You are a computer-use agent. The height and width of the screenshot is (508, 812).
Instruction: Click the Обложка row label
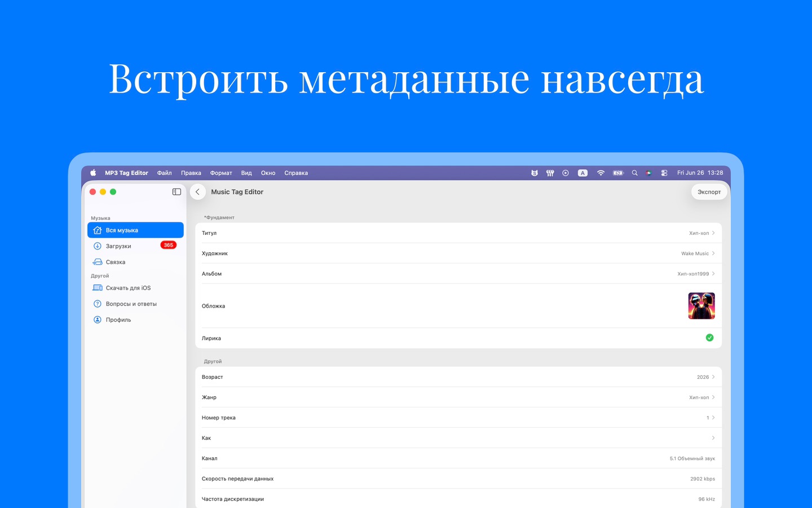click(213, 306)
